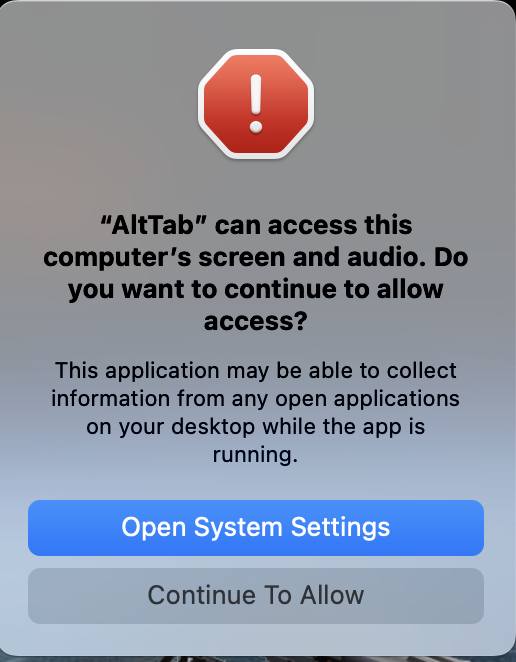516x662 pixels.
Task: Click the "Allow" word on the gray button
Action: coord(332,595)
